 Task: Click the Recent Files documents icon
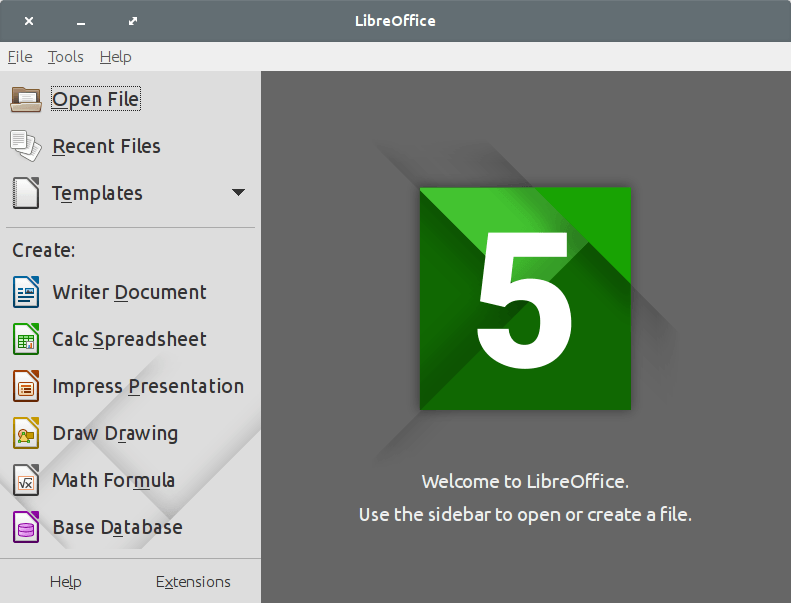(x=26, y=146)
